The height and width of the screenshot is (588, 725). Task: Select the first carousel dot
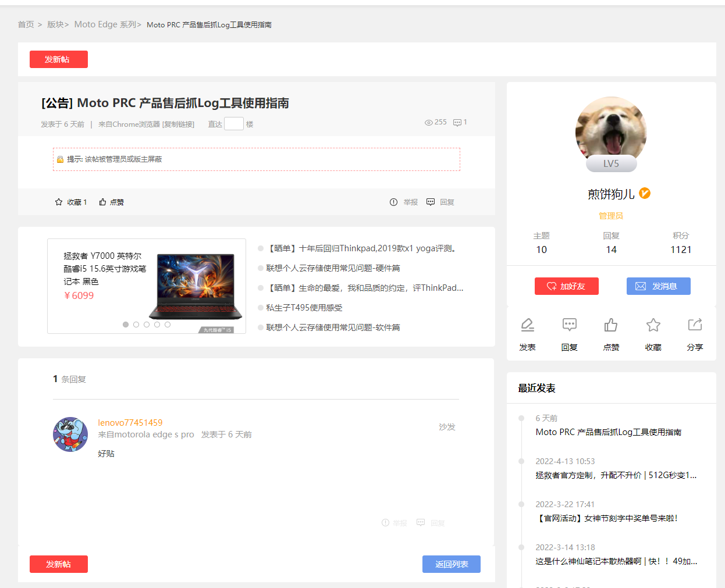click(126, 325)
